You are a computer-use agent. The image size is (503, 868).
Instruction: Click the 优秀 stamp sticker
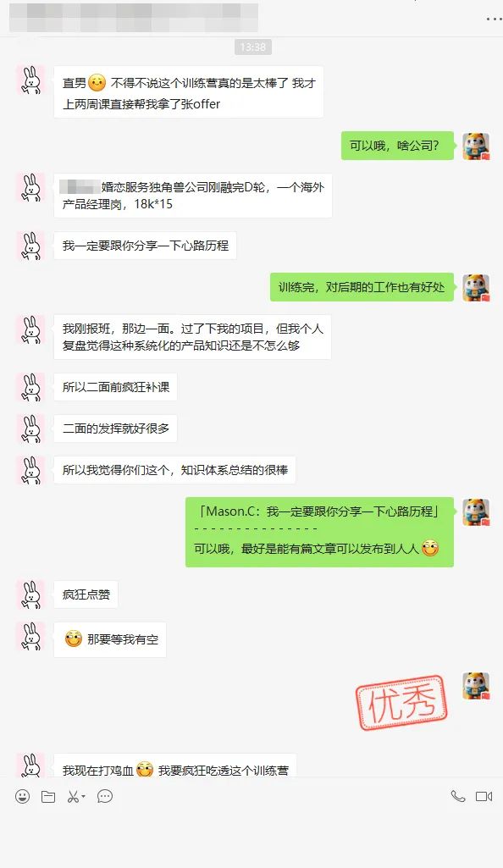point(401,702)
